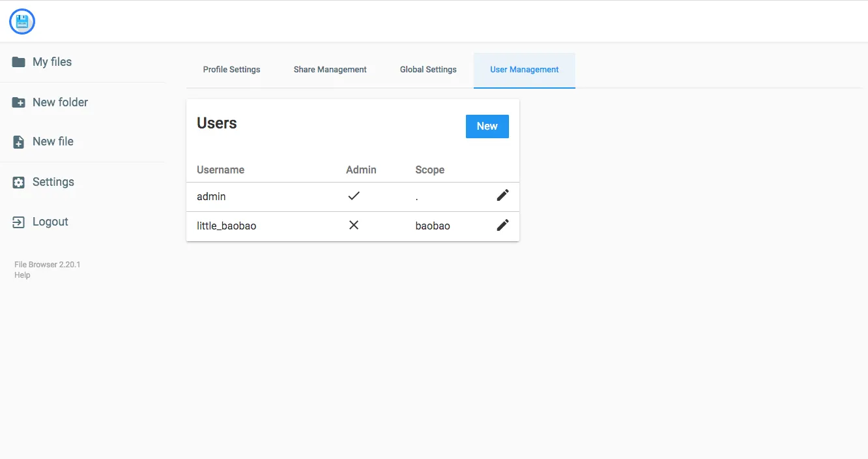Image resolution: width=868 pixels, height=459 pixels.
Task: Edit the admin user via pencil icon
Action: pos(502,195)
